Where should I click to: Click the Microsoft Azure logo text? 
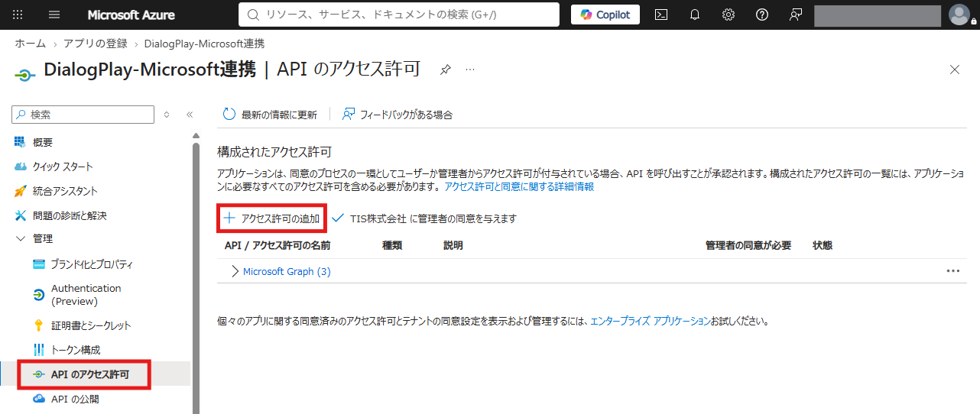(131, 15)
